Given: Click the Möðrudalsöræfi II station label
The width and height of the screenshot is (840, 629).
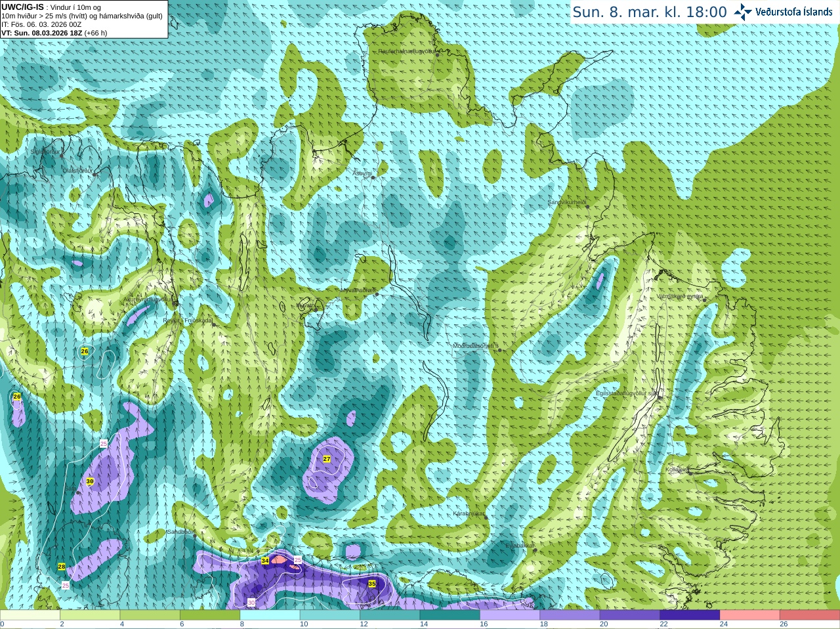Looking at the screenshot, I should pyautogui.click(x=476, y=345).
